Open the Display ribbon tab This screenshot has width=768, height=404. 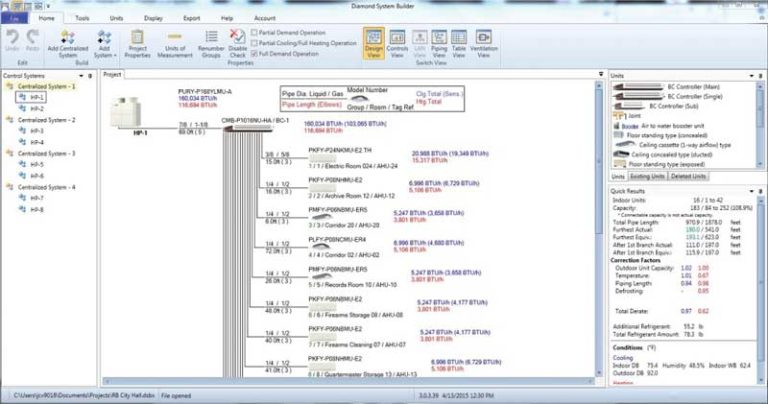coord(153,18)
